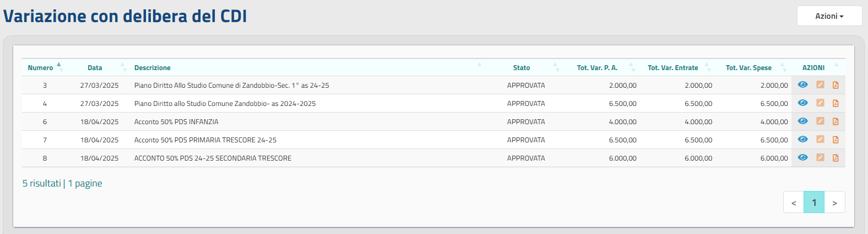This screenshot has height=234, width=868.
Task: Expand the Azioni dropdown menu
Action: tap(829, 16)
